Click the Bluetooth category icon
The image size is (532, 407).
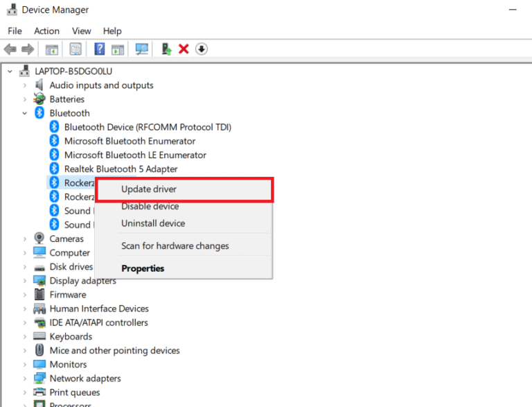click(x=39, y=113)
